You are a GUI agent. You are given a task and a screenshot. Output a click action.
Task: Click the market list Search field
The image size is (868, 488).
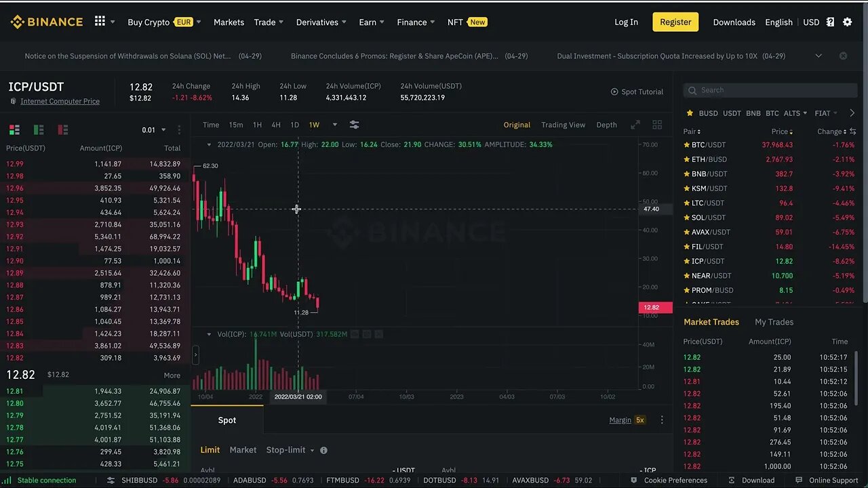pyautogui.click(x=770, y=90)
